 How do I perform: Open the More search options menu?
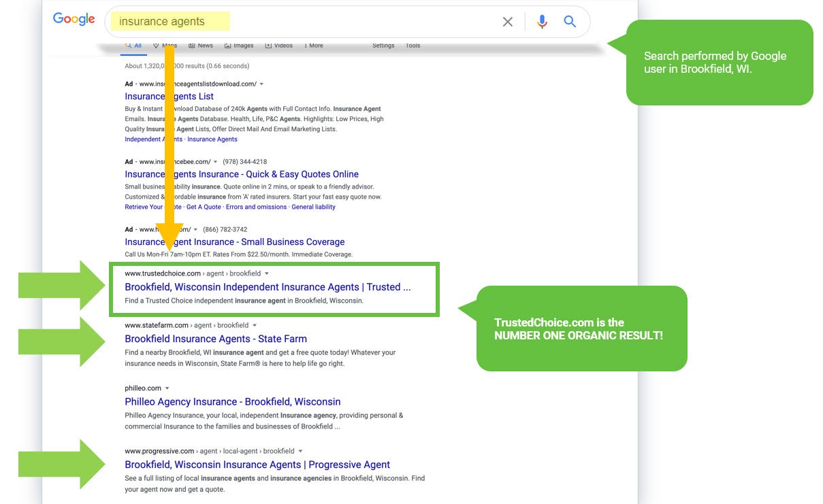[x=314, y=46]
